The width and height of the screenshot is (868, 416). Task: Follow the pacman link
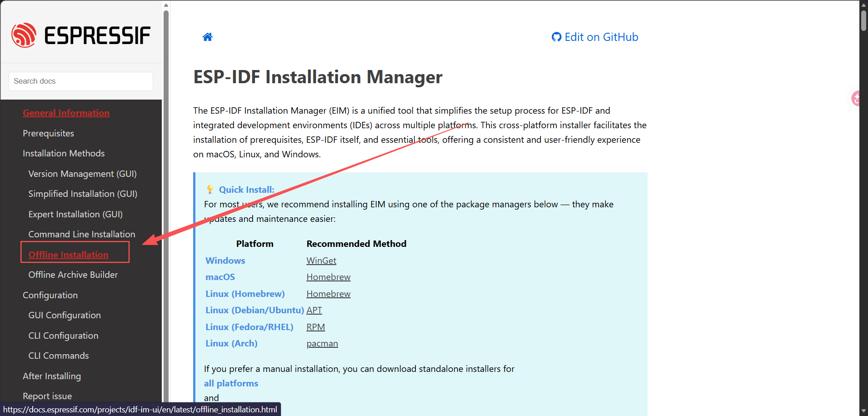coord(322,343)
